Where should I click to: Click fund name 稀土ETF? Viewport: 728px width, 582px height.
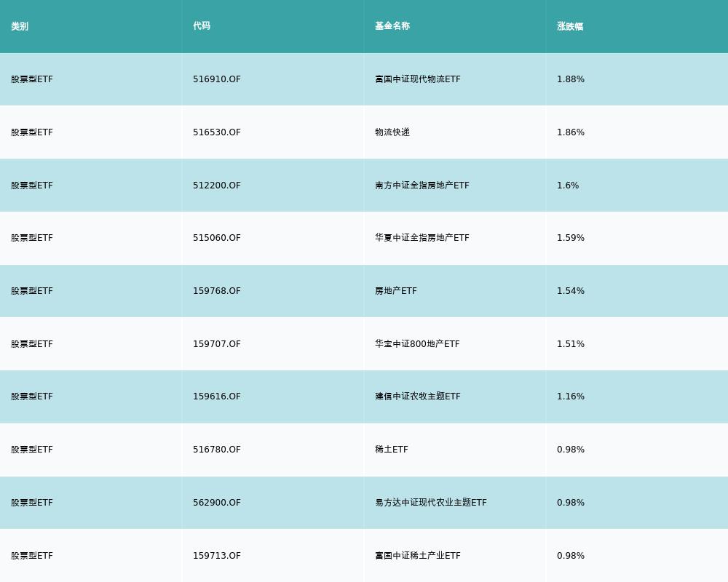[392, 450]
